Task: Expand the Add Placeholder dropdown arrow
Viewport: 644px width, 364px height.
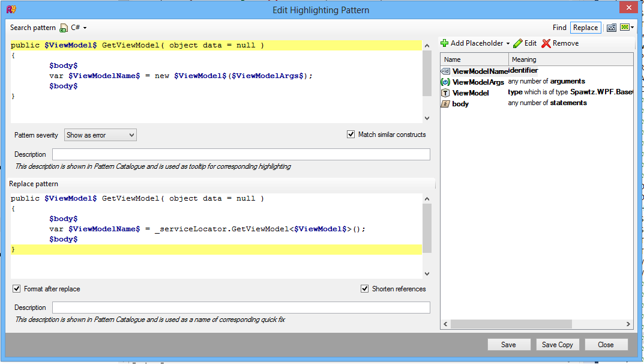Action: click(x=508, y=44)
